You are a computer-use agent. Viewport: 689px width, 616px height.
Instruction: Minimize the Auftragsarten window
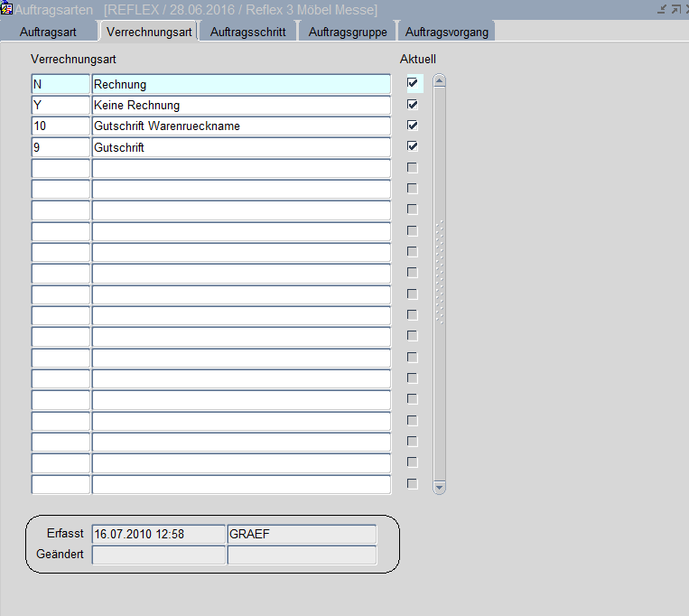[661, 9]
